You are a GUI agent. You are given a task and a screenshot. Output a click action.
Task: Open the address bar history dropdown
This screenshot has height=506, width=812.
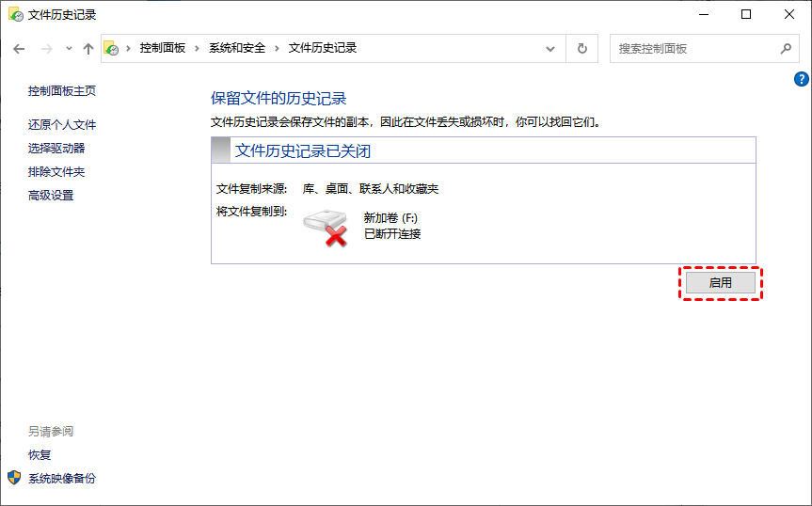click(x=550, y=49)
